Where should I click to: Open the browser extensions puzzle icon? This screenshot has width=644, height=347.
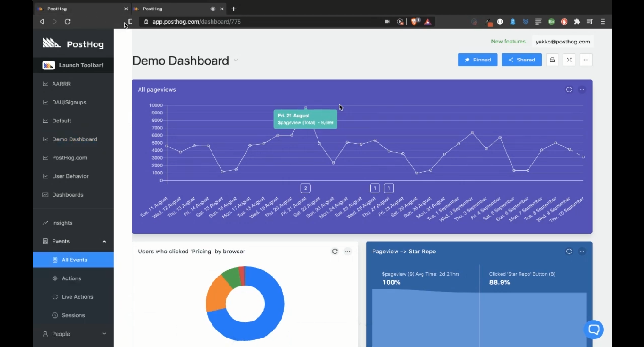(577, 22)
